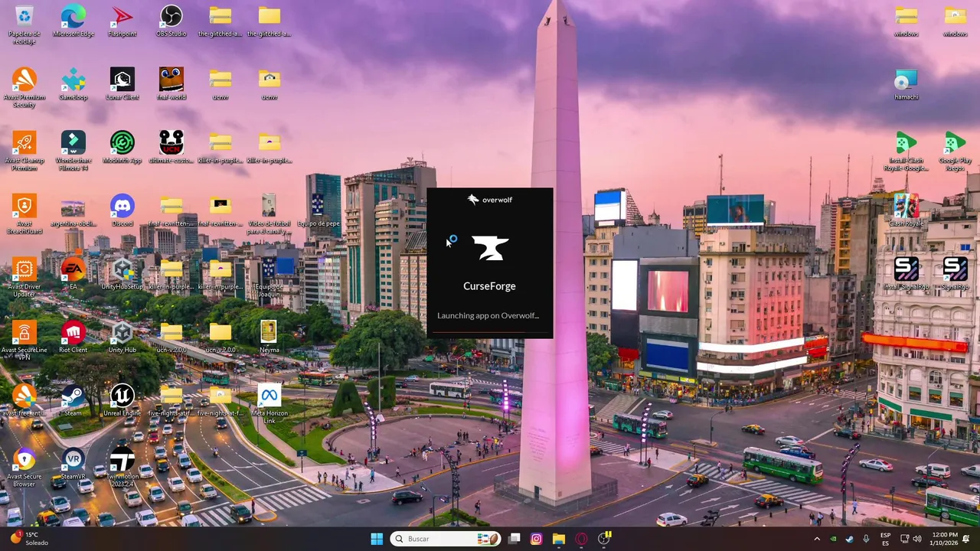
Task: Open Avast Cleanup Premium shortcut
Action: tap(24, 151)
